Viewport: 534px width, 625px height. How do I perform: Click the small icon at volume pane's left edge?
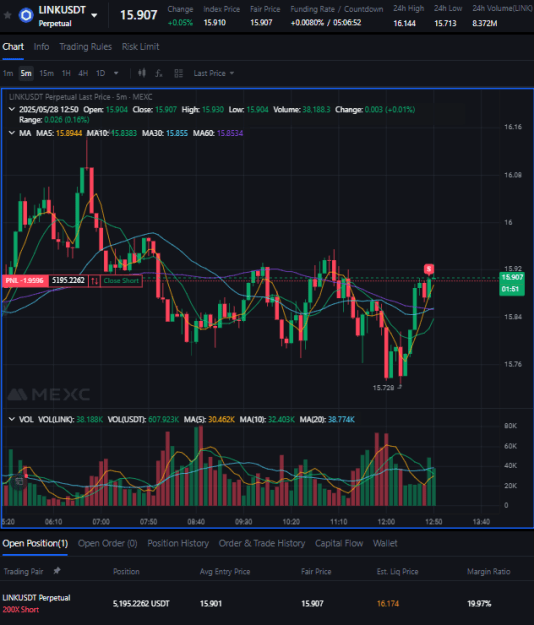pos(19,482)
